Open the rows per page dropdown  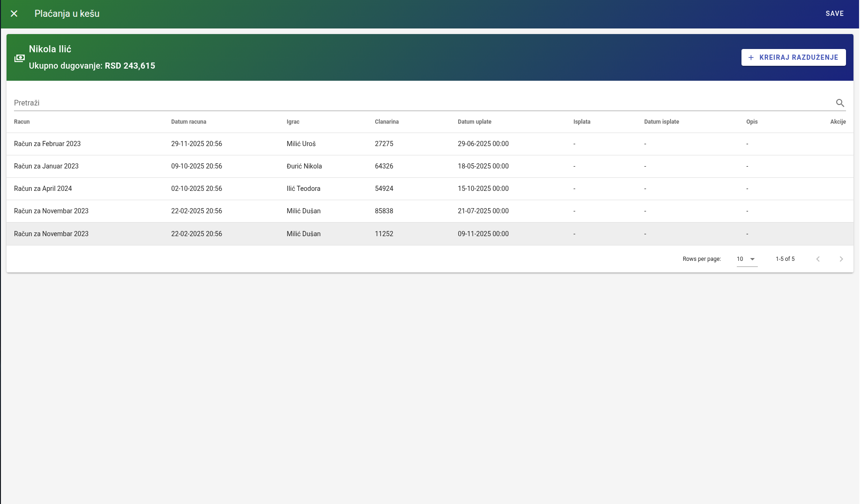pyautogui.click(x=747, y=259)
